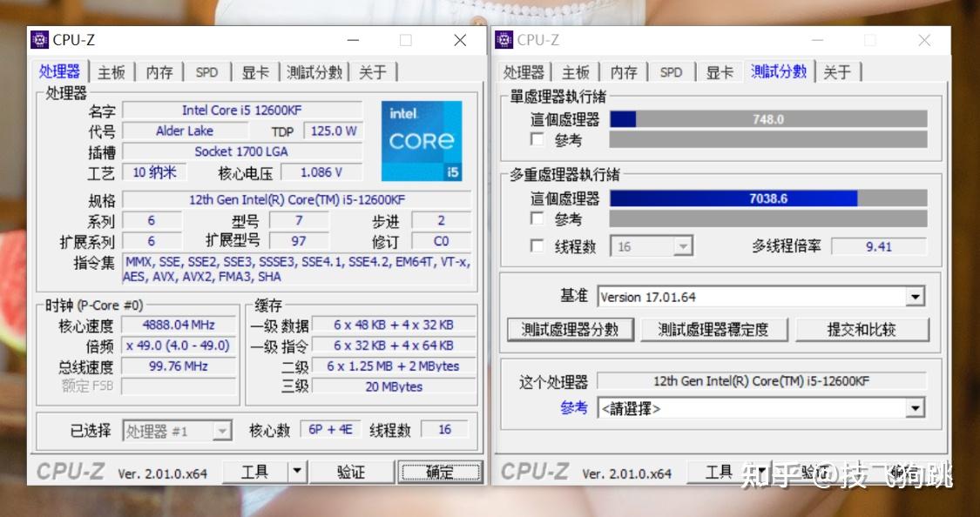Click the 确定 button in the left window
Viewport: 980px width, 517px height.
[440, 472]
